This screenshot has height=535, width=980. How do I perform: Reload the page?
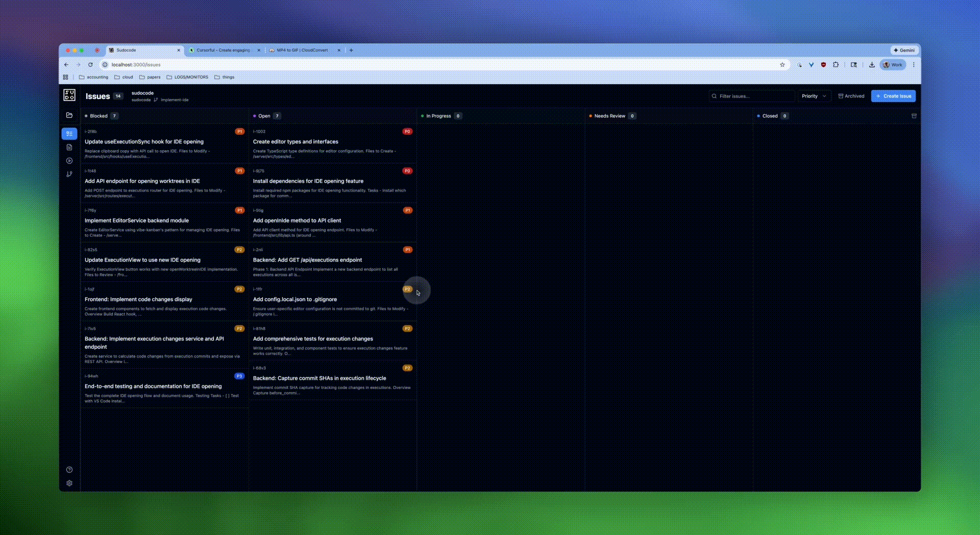point(90,65)
